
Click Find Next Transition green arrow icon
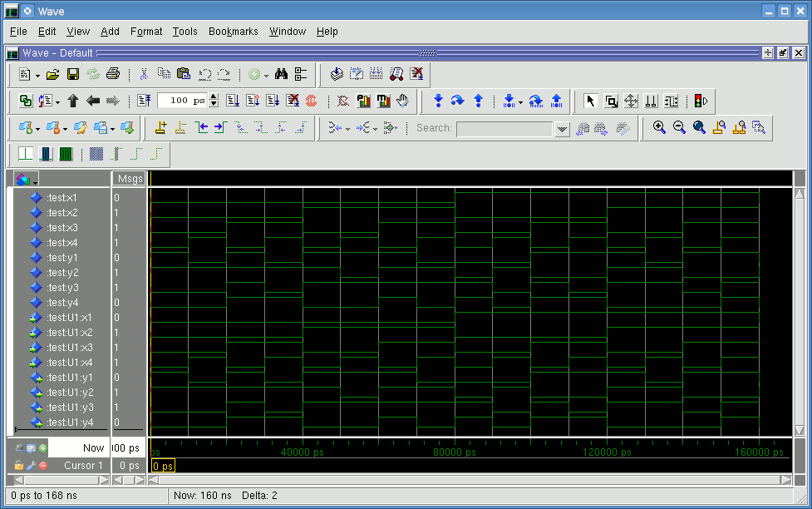coord(220,127)
